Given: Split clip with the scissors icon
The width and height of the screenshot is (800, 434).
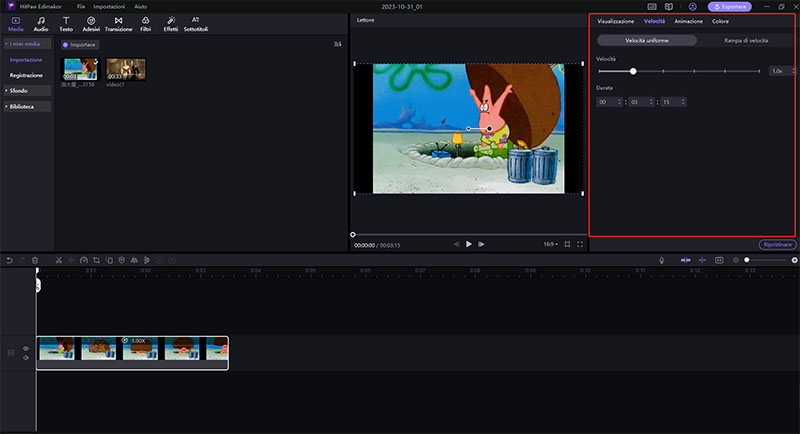Looking at the screenshot, I should pyautogui.click(x=59, y=260).
